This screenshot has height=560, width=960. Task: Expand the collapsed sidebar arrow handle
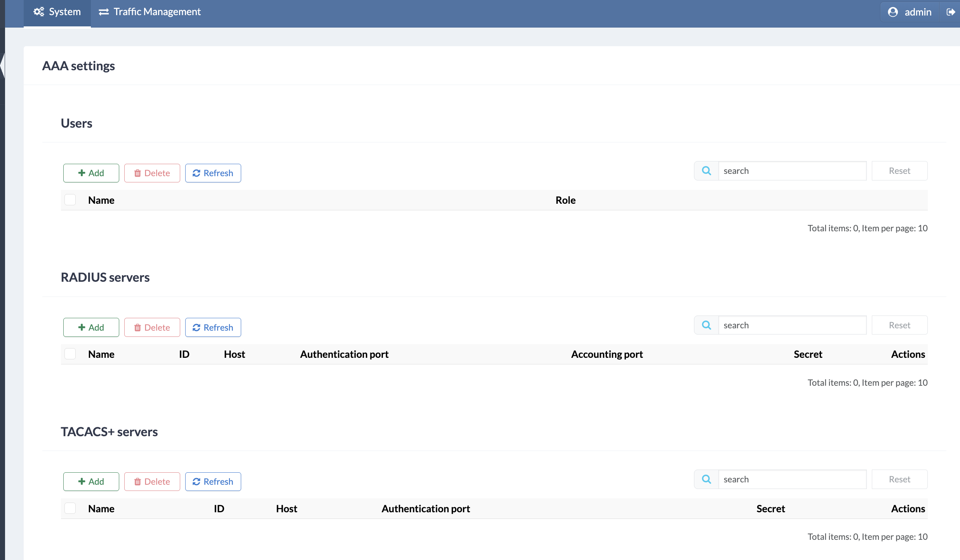(2, 65)
